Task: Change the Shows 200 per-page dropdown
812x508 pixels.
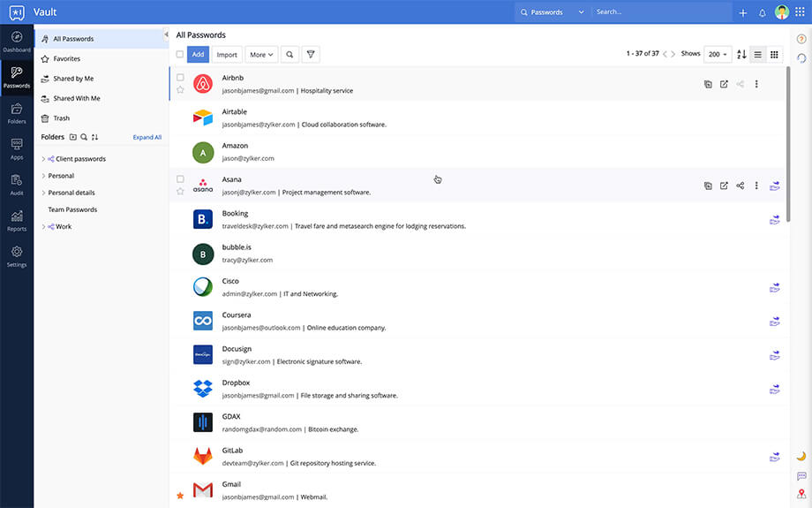Action: (718, 55)
